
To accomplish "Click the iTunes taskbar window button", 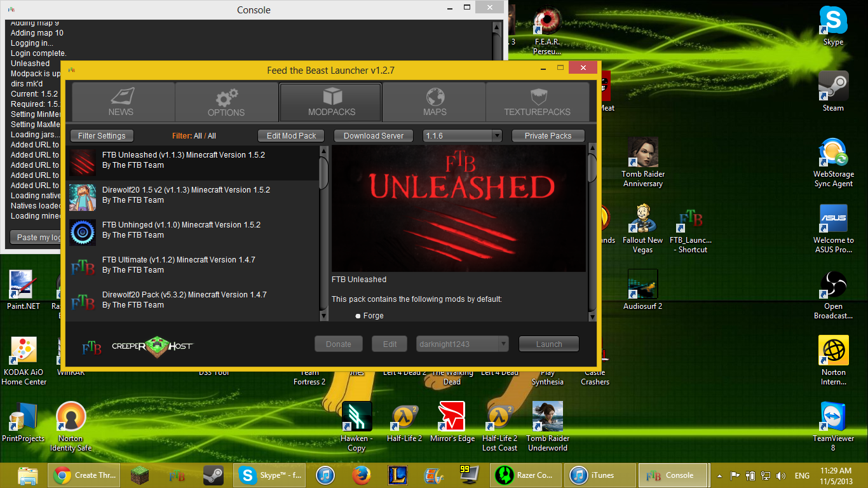I will point(601,475).
